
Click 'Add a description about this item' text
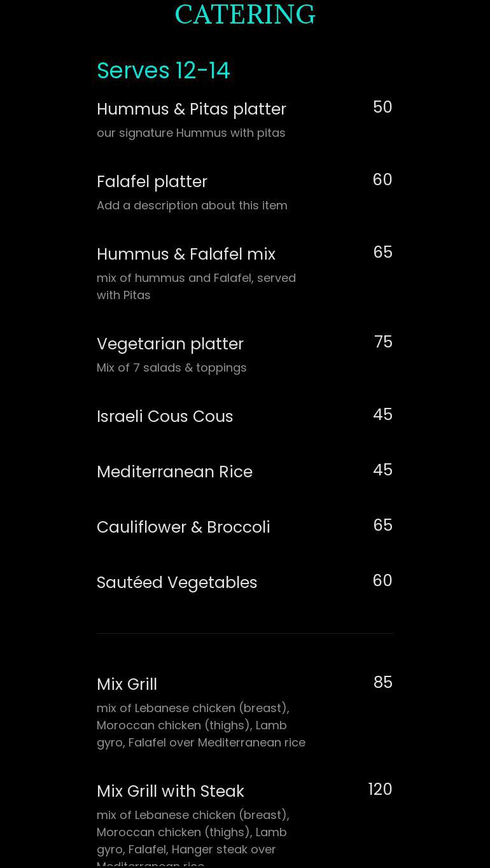click(192, 206)
